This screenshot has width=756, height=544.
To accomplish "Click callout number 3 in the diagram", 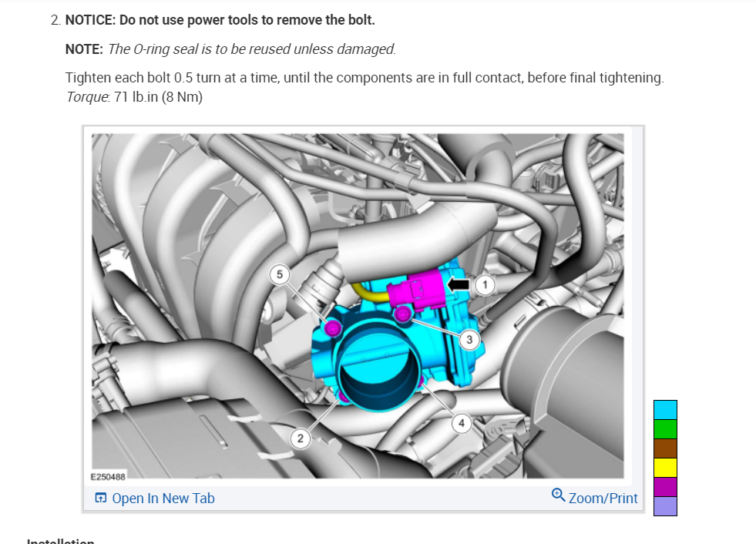I will click(x=469, y=340).
